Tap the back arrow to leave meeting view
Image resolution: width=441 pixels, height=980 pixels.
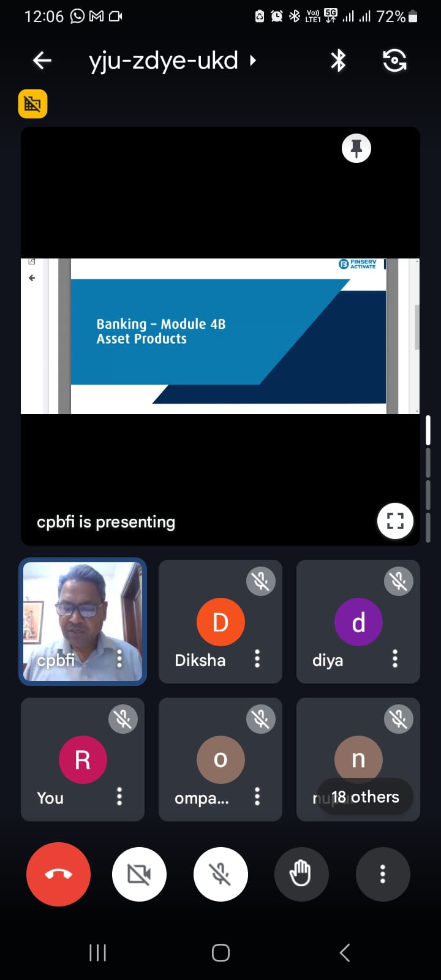pyautogui.click(x=42, y=61)
